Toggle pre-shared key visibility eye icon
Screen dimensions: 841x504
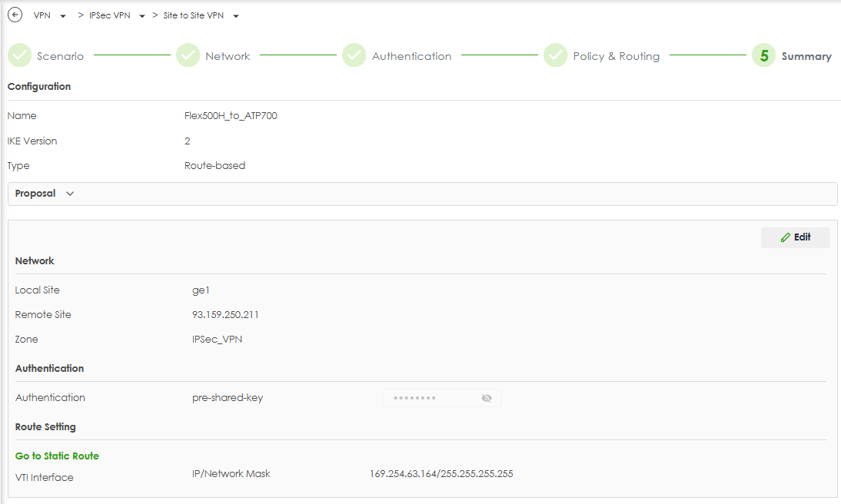(487, 398)
